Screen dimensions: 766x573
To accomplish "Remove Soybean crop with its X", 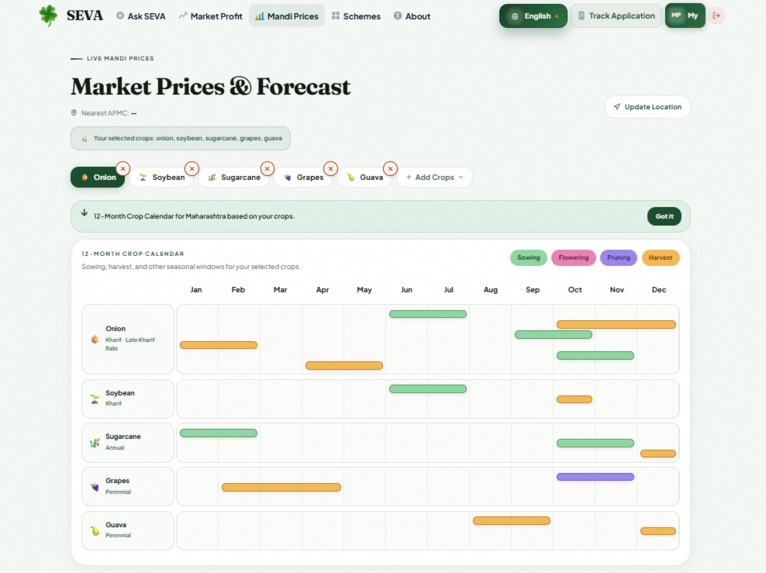I will point(192,169).
